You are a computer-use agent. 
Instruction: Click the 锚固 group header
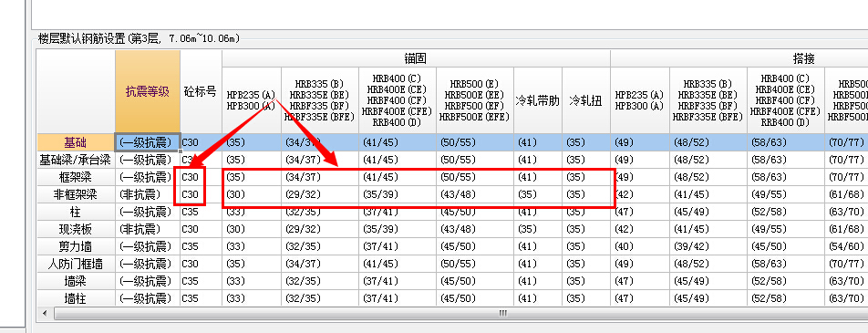[416, 58]
